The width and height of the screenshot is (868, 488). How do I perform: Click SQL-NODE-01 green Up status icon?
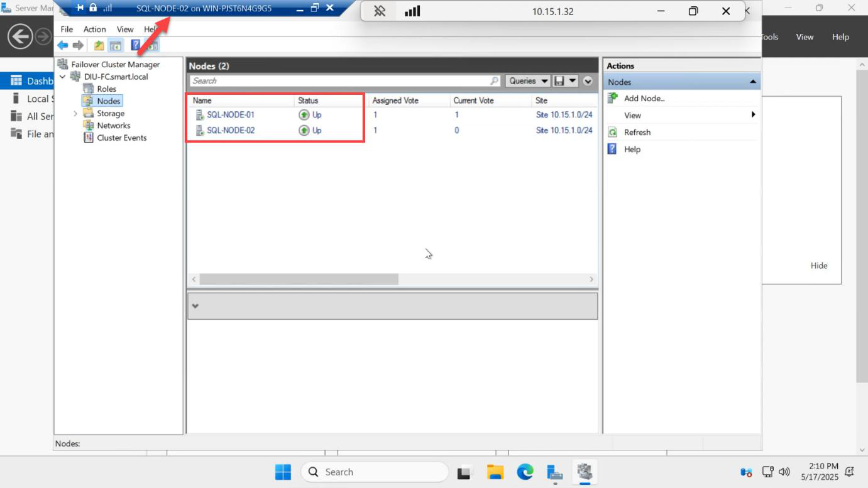point(304,115)
